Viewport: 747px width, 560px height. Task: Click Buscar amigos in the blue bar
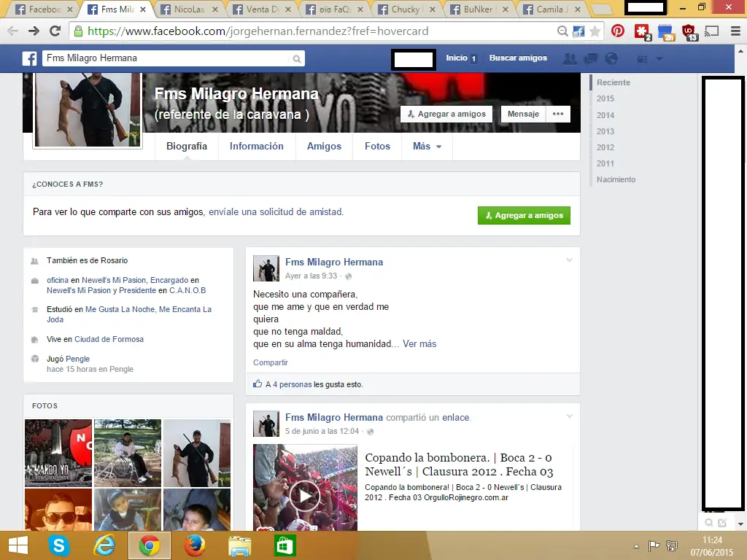(518, 58)
